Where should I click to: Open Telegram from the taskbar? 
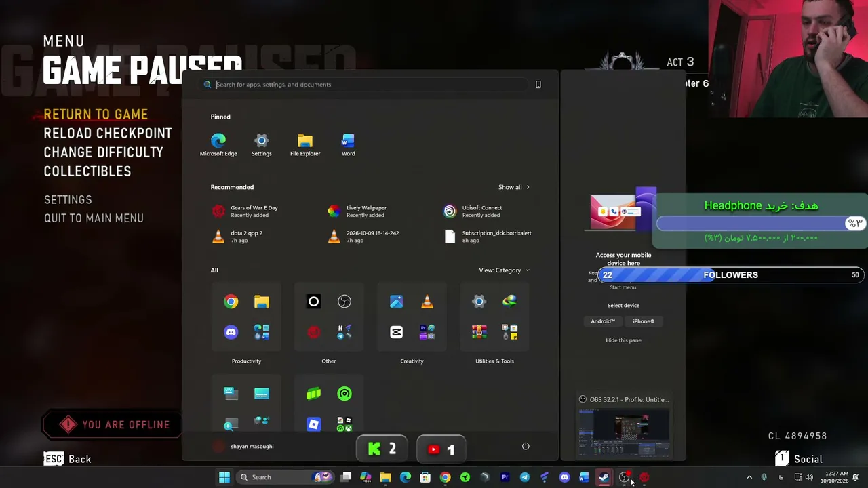click(524, 477)
